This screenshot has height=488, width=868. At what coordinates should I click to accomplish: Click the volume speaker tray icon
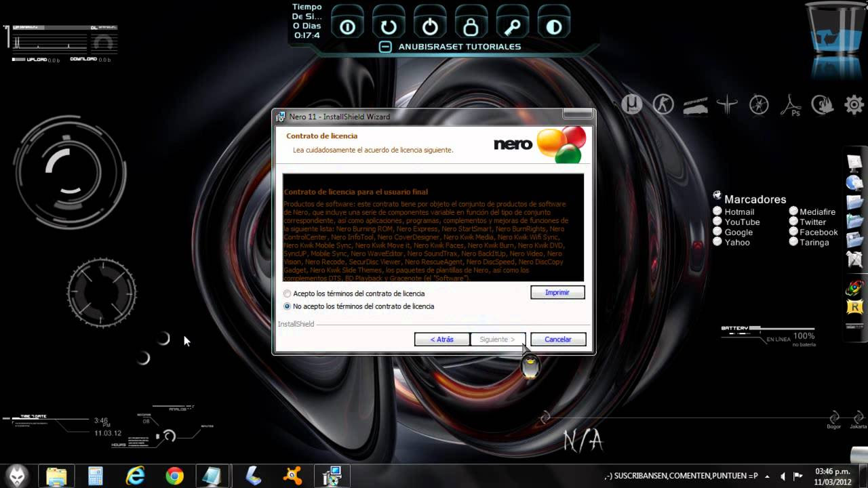(x=783, y=476)
